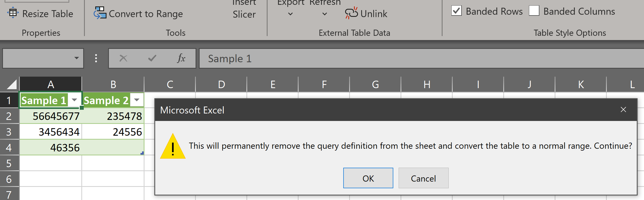Image resolution: width=644 pixels, height=200 pixels.
Task: Confirm the dialog with OK
Action: (368, 178)
